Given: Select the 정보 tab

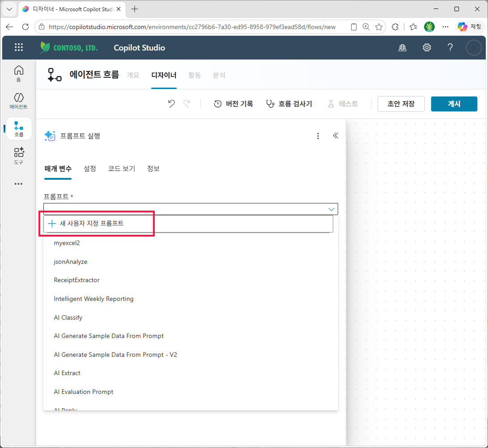Looking at the screenshot, I should click(x=153, y=169).
